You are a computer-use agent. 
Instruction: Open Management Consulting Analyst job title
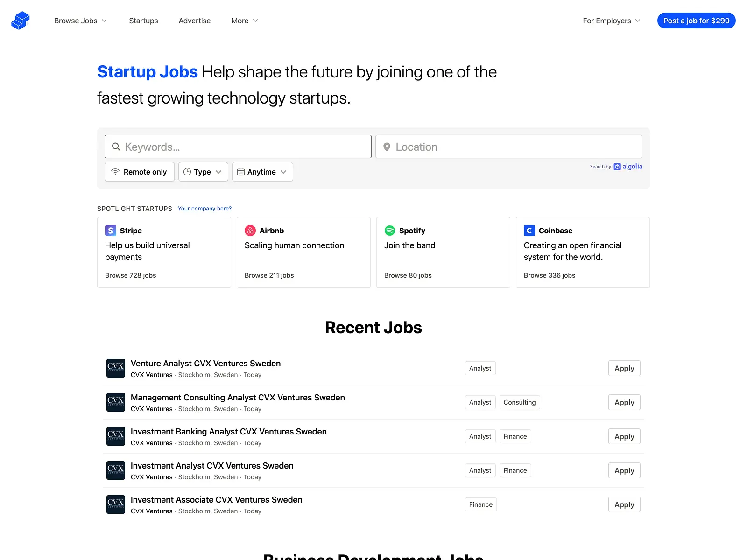[x=238, y=398]
